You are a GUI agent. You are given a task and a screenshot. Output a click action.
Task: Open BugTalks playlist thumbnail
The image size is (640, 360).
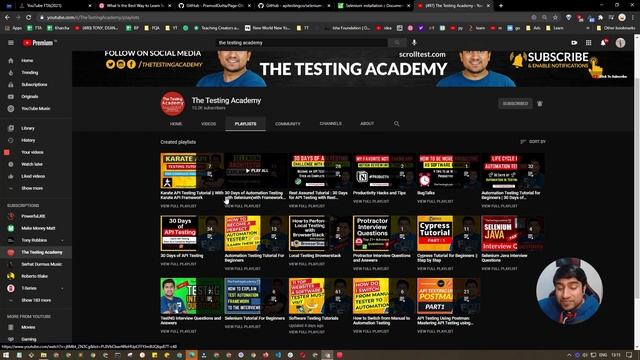click(449, 171)
